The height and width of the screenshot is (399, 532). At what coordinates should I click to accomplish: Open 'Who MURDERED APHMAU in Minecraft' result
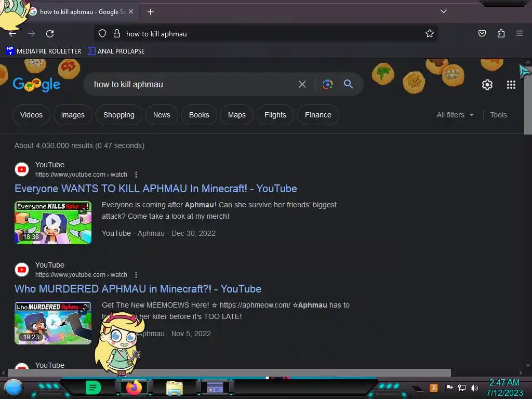(x=138, y=289)
